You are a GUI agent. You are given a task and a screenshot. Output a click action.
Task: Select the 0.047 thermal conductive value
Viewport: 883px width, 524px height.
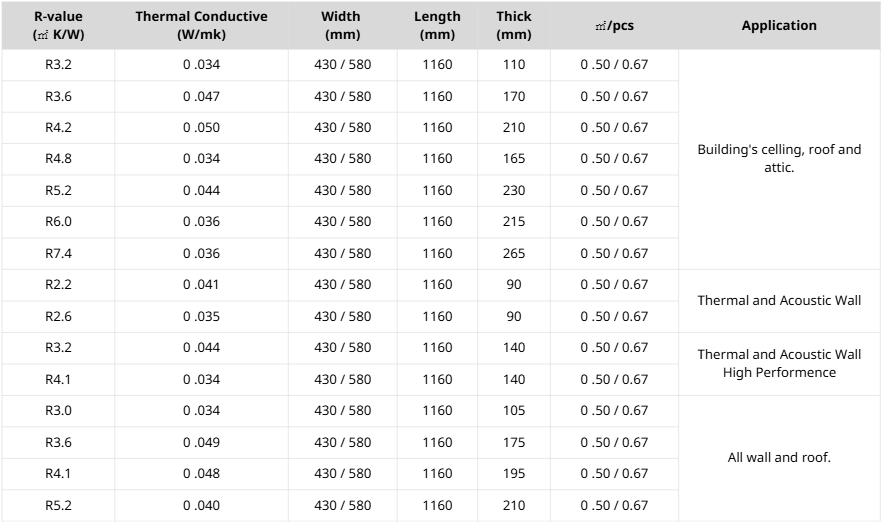(201, 97)
